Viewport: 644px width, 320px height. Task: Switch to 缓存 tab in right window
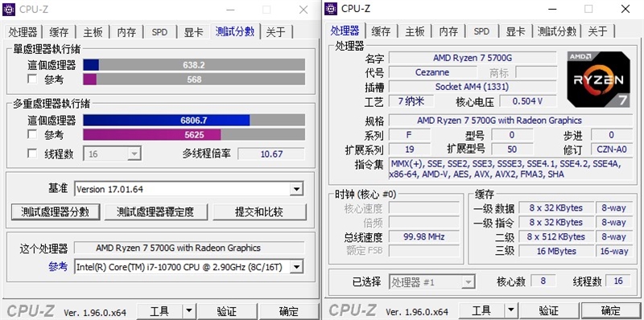click(381, 32)
